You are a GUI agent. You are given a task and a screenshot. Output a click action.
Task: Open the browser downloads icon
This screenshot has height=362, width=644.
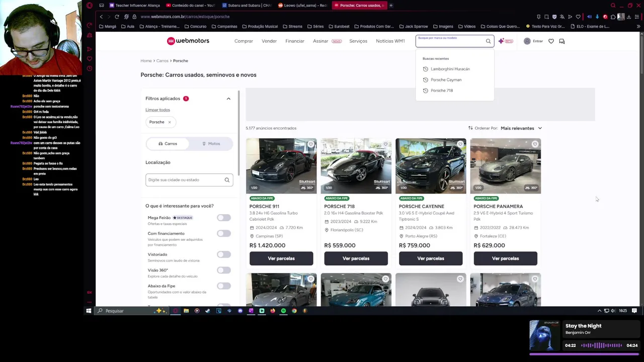[x=629, y=17]
